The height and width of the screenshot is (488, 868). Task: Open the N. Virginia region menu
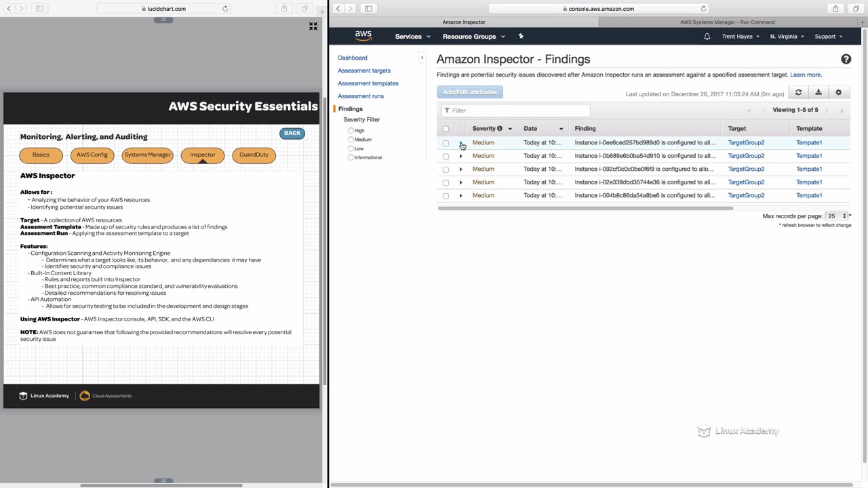[x=787, y=37]
